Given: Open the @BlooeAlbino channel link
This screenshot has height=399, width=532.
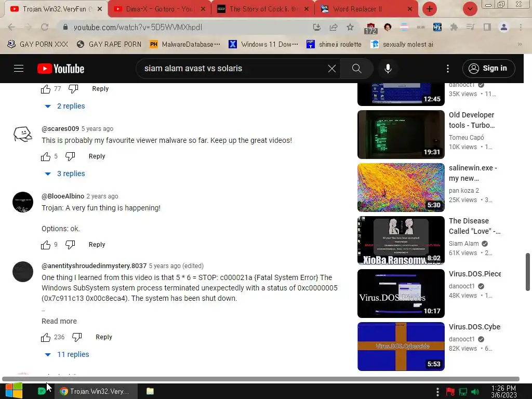Looking at the screenshot, I should 63,196.
